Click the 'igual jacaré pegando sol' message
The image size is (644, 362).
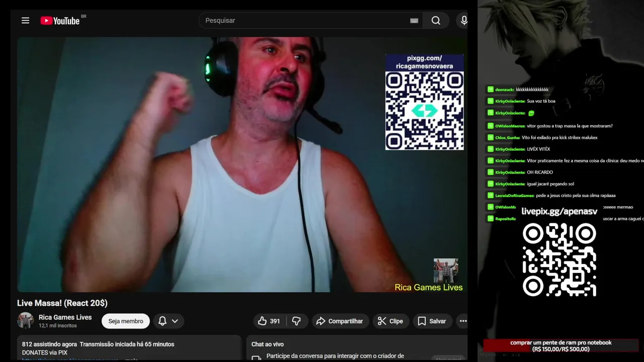click(550, 184)
